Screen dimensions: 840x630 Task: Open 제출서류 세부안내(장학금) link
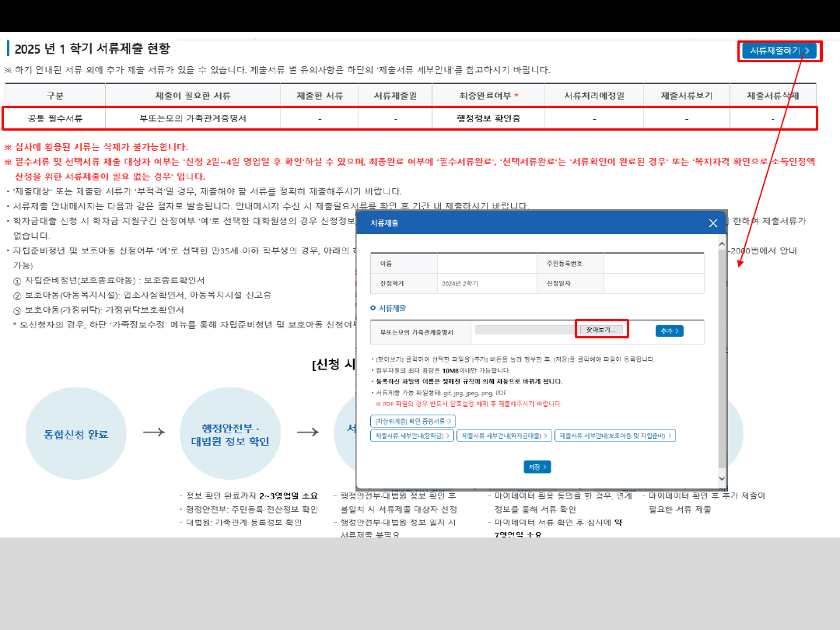click(412, 436)
